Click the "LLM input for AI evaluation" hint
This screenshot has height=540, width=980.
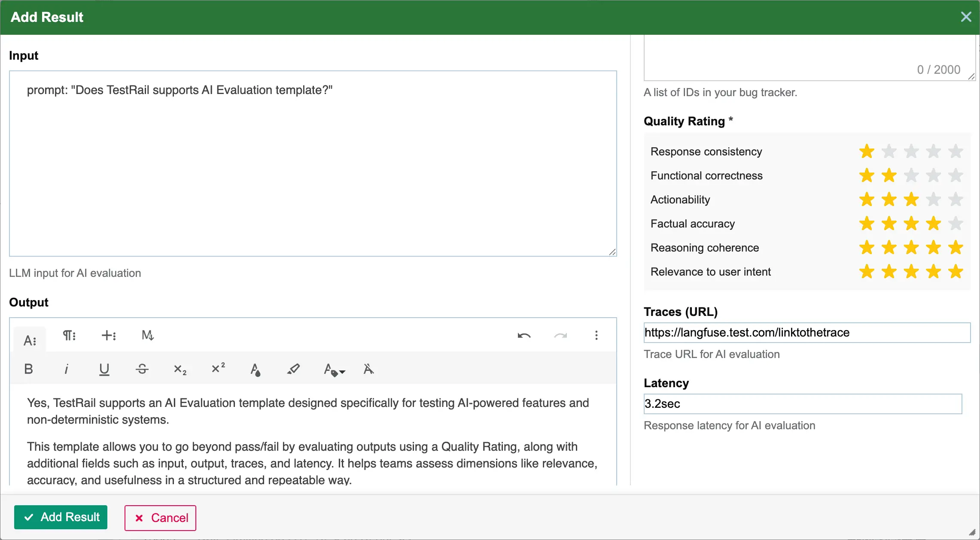(x=75, y=273)
